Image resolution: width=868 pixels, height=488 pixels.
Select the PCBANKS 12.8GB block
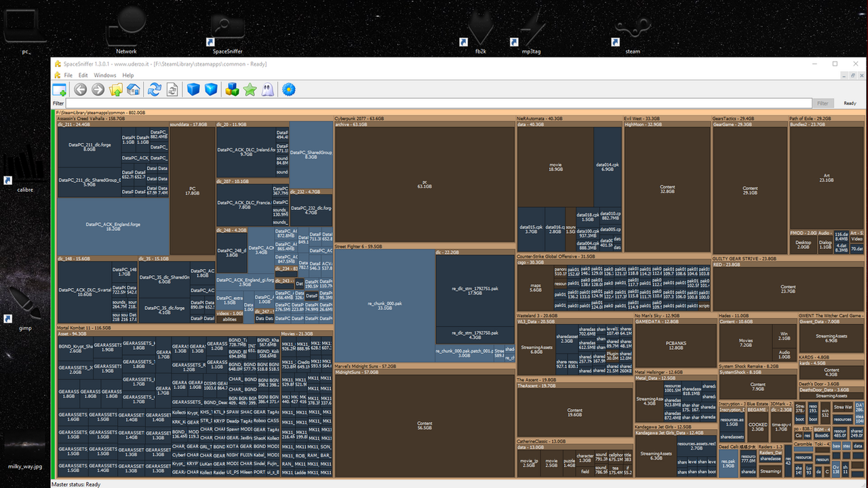pos(676,346)
